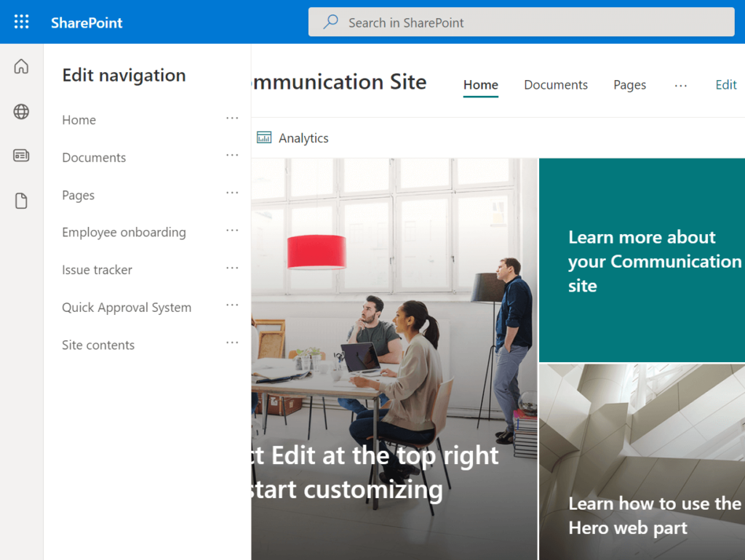Click the Search in SharePoint field
Image resolution: width=745 pixels, height=560 pixels.
click(521, 22)
